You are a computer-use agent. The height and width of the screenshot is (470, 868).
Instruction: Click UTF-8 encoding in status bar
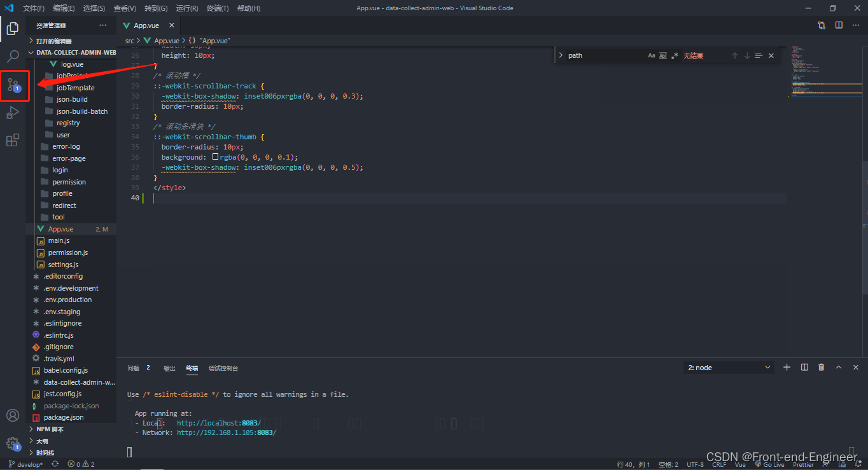(x=695, y=464)
